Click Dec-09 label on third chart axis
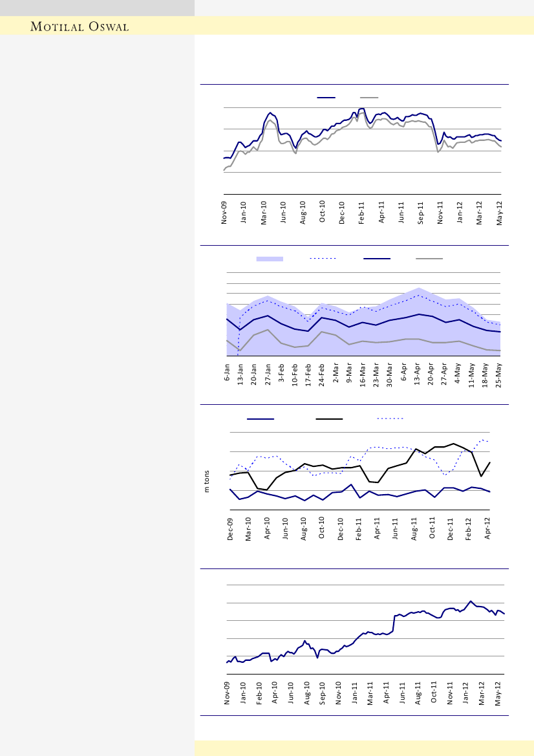This screenshot has width=534, height=756. click(x=230, y=528)
